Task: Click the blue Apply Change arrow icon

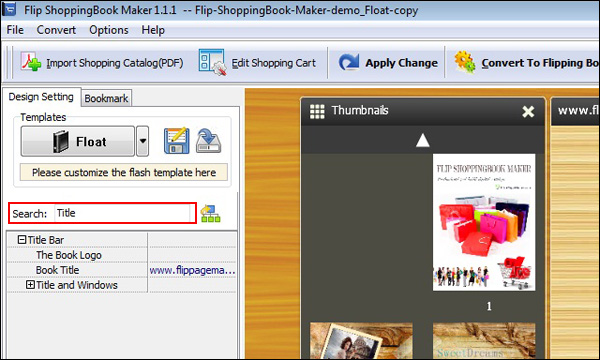Action: (x=349, y=62)
